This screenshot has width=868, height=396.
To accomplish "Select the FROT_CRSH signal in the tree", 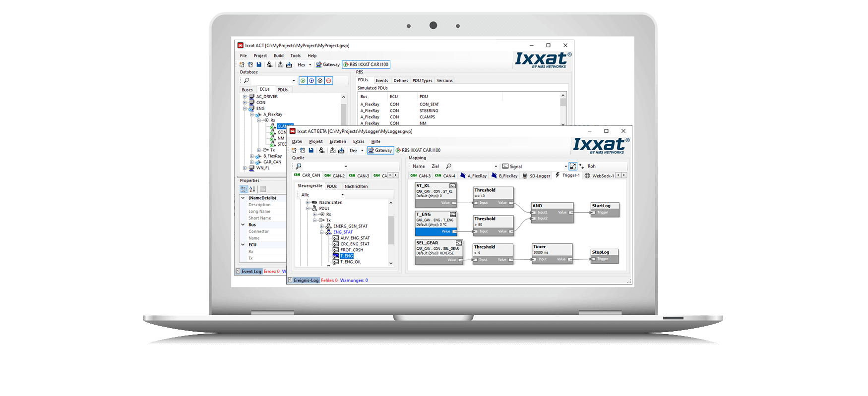I will 352,250.
